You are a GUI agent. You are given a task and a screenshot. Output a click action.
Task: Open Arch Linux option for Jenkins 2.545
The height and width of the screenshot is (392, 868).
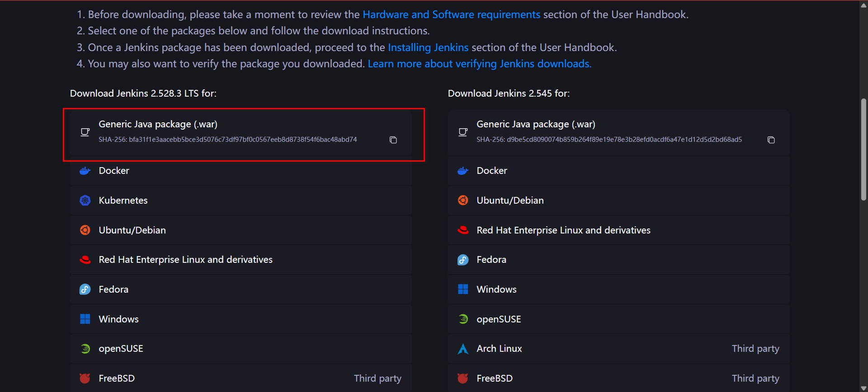click(619, 349)
